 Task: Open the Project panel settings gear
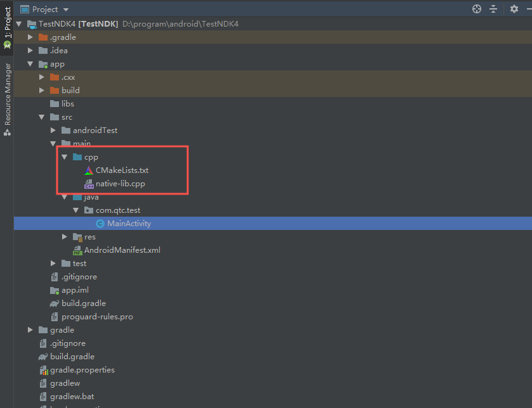point(514,9)
